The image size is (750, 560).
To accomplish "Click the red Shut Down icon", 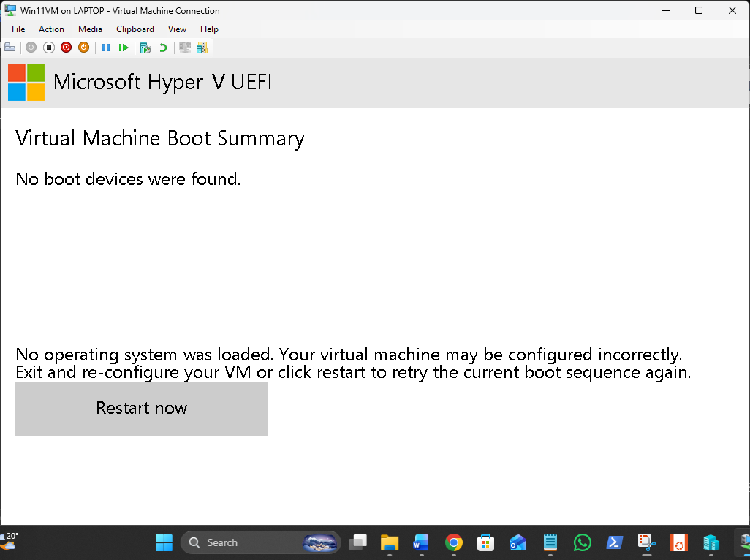I will (x=67, y=48).
